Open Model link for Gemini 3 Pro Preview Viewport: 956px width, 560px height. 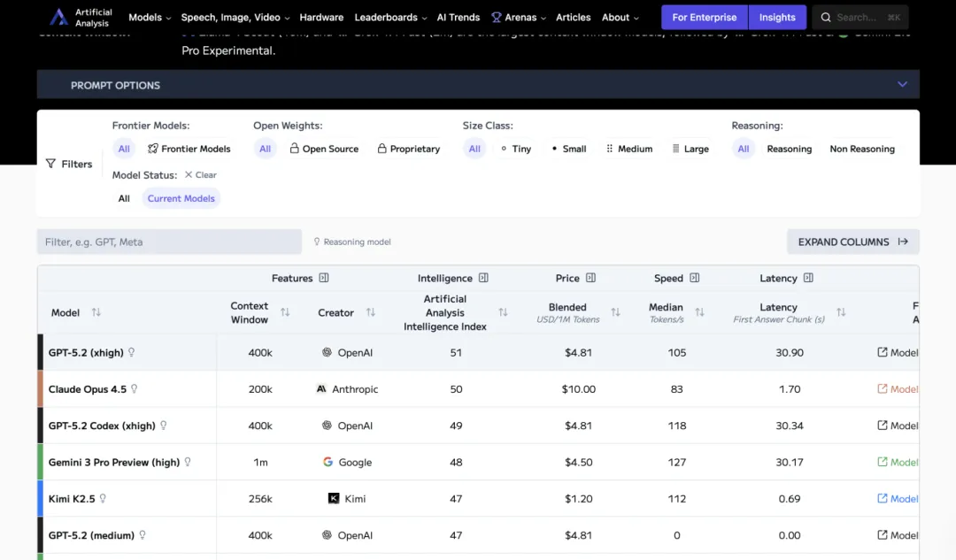coord(898,462)
